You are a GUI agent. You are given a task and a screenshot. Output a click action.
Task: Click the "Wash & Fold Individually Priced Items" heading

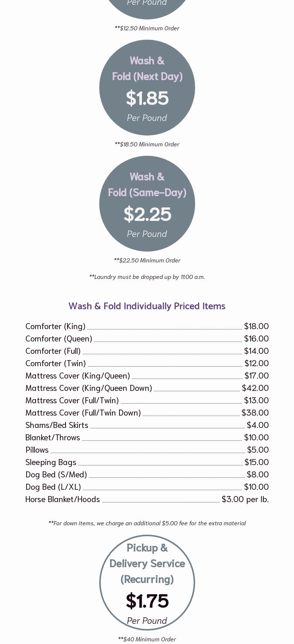click(x=147, y=306)
